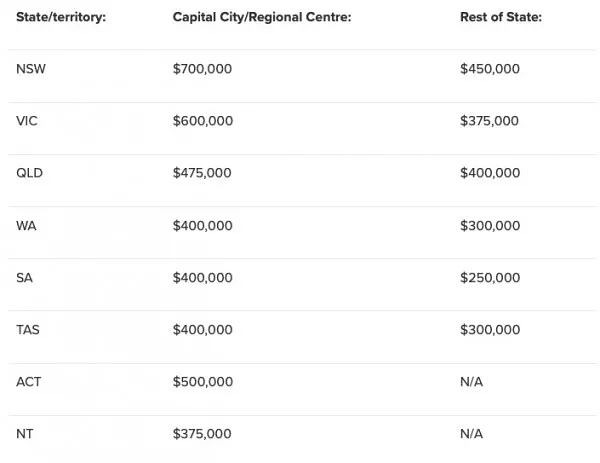600x463 pixels.
Task: Click the Rest of State header
Action: (x=501, y=17)
